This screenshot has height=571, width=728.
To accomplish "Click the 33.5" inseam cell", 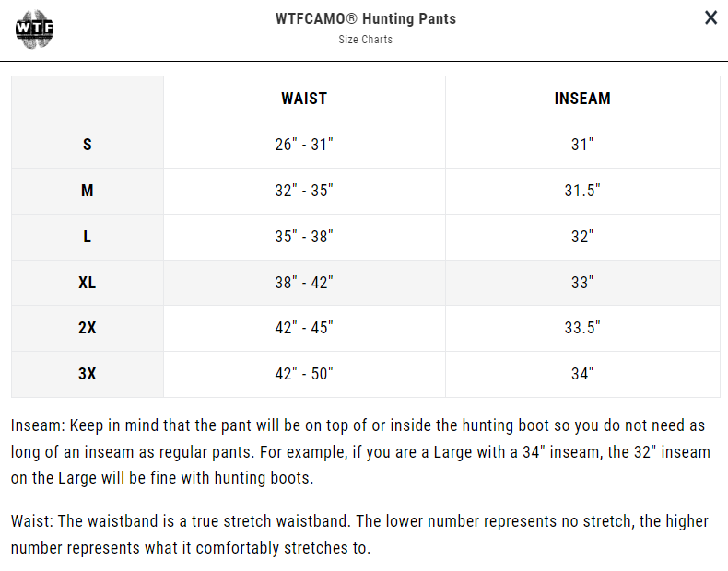I will (582, 328).
